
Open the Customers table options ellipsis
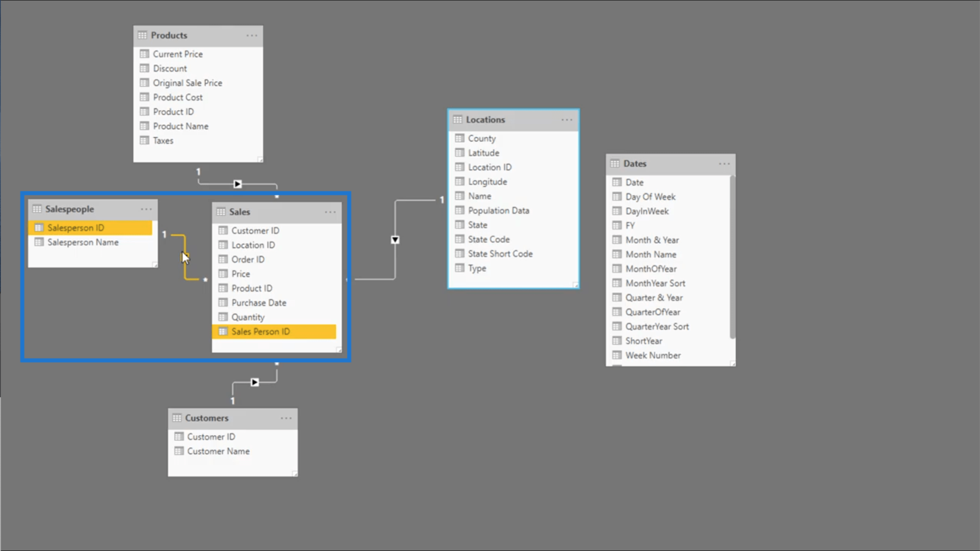[286, 418]
